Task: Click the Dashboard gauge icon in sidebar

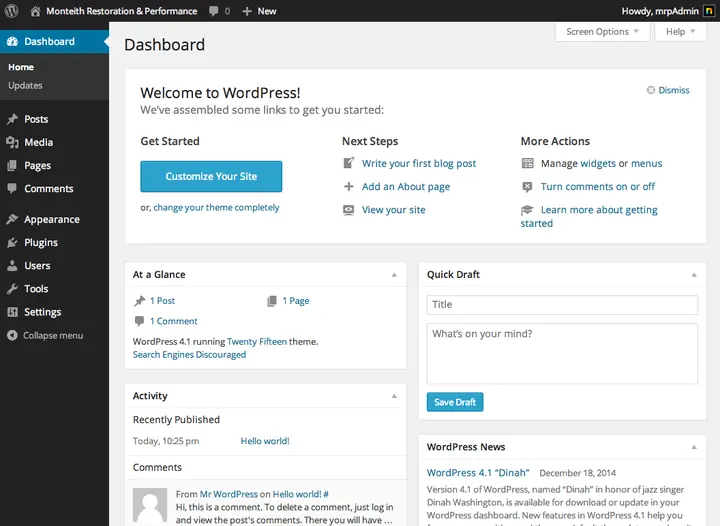Action: coord(12,41)
